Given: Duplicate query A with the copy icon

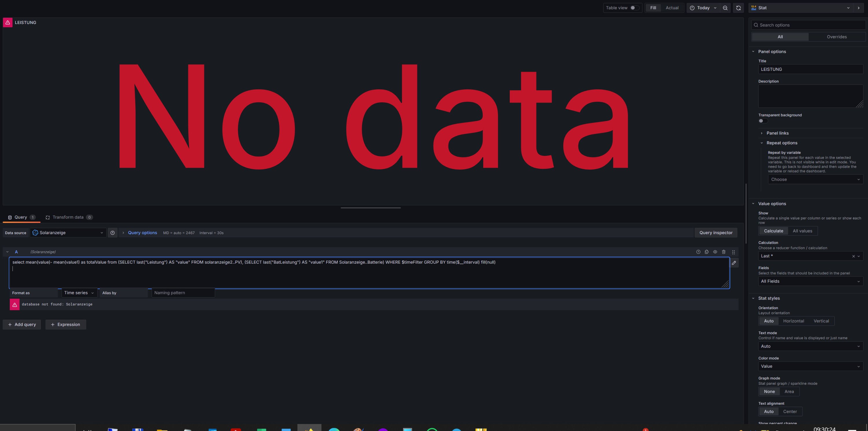Looking at the screenshot, I should tap(707, 252).
